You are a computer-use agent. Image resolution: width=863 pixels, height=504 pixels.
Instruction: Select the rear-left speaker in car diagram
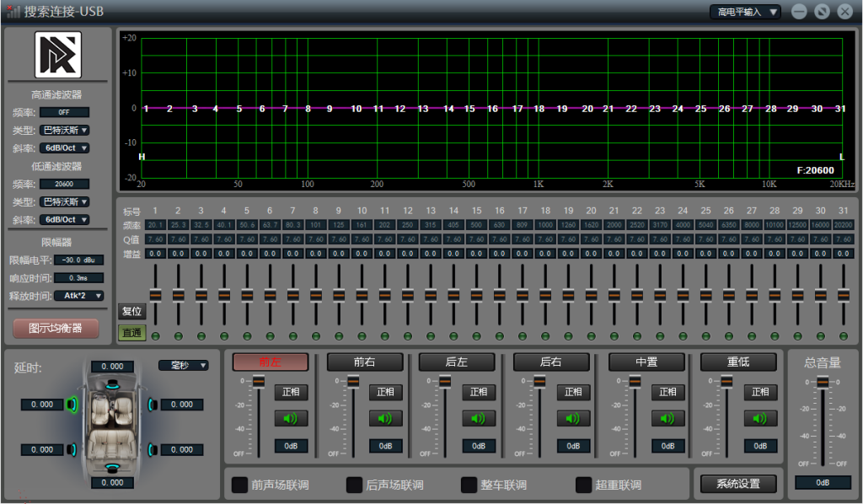72,450
